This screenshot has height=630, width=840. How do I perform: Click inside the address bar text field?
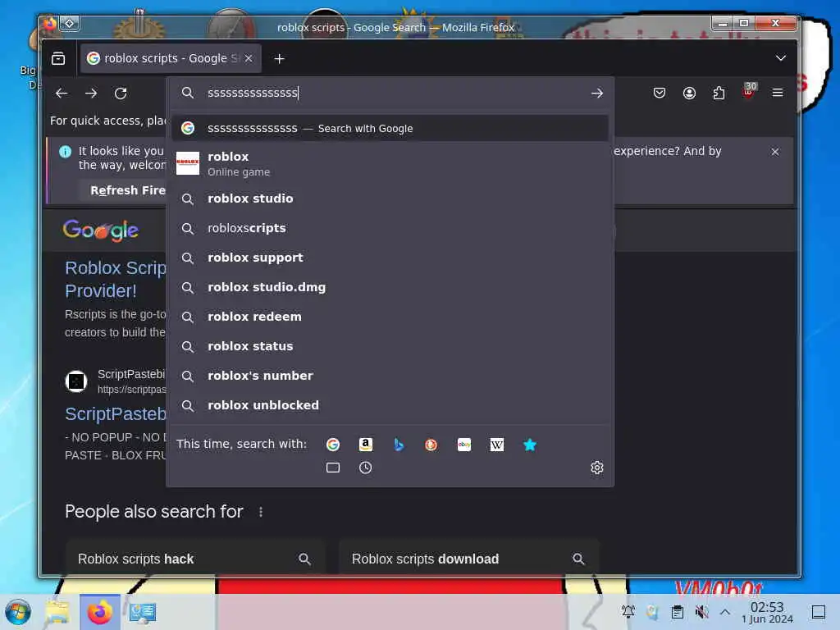(x=394, y=94)
